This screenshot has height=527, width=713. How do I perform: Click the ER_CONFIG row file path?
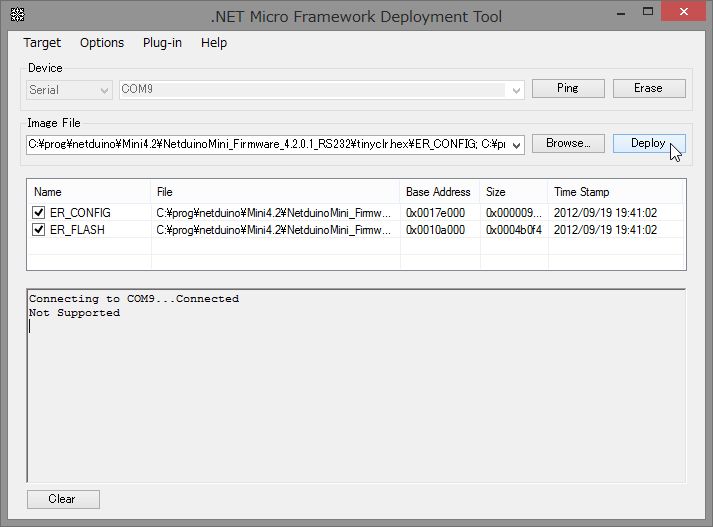click(x=273, y=213)
